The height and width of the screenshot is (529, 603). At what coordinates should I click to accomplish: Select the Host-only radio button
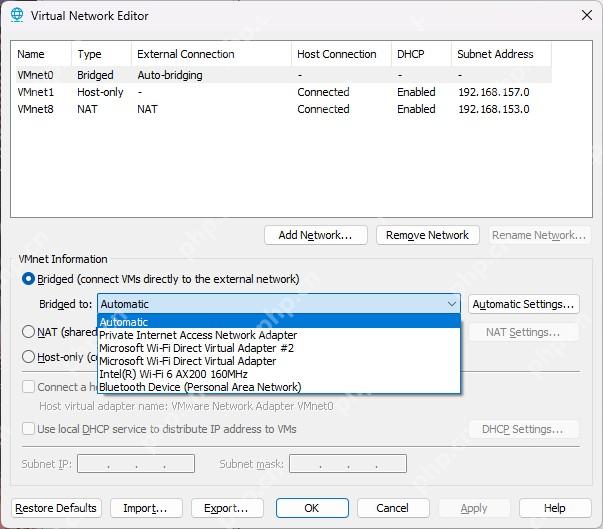coord(28,357)
